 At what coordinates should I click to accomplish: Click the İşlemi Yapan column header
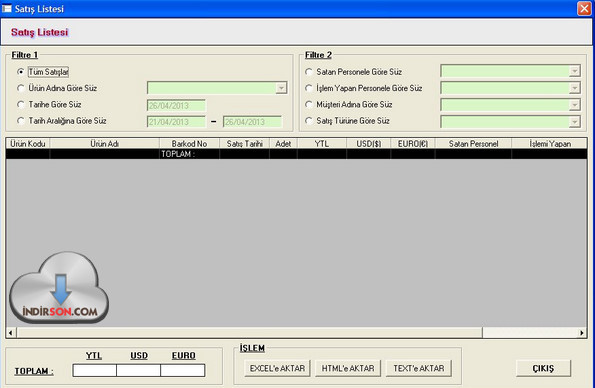549,144
